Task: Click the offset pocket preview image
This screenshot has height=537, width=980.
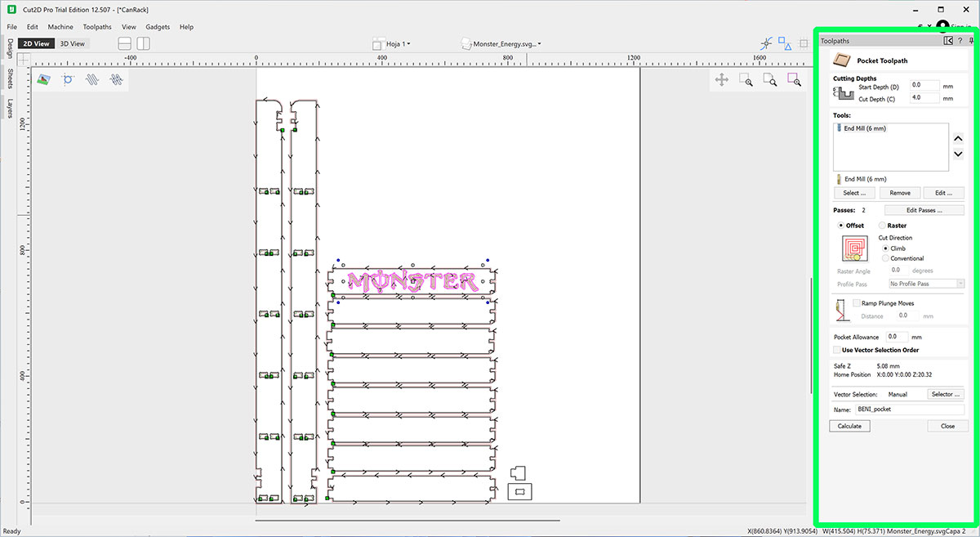Action: pyautogui.click(x=854, y=248)
